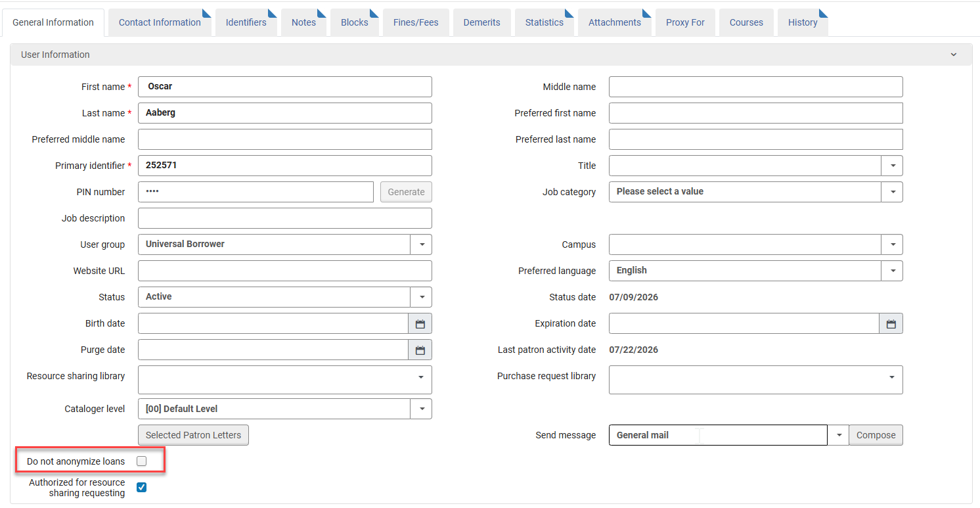980x508 pixels.
Task: Open the Demerits tab
Action: pyautogui.click(x=482, y=22)
